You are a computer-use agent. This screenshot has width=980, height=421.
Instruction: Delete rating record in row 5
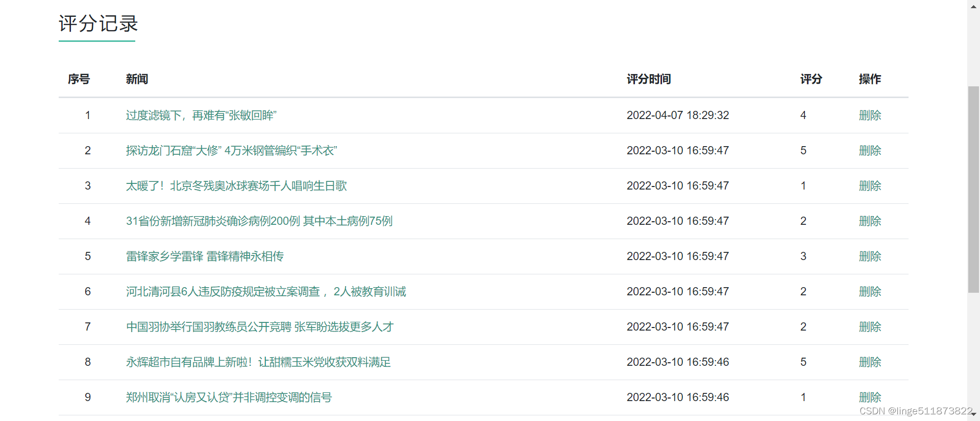click(x=870, y=256)
